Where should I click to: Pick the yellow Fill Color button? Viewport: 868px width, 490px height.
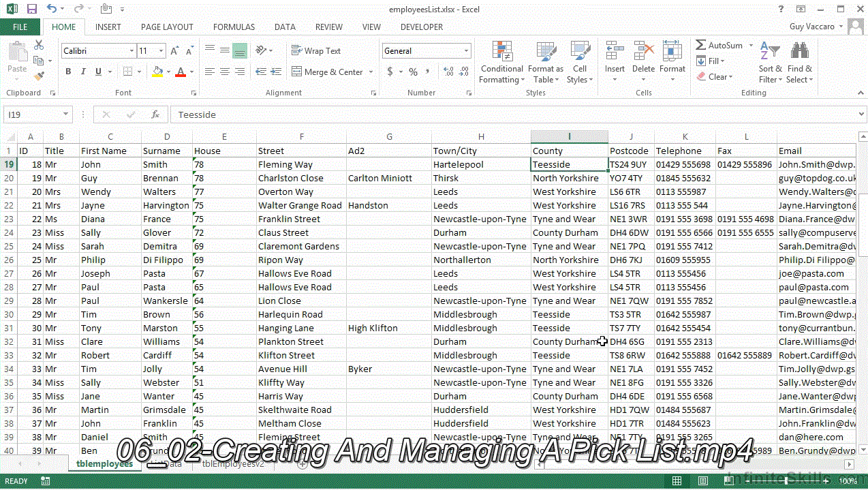[x=157, y=72]
